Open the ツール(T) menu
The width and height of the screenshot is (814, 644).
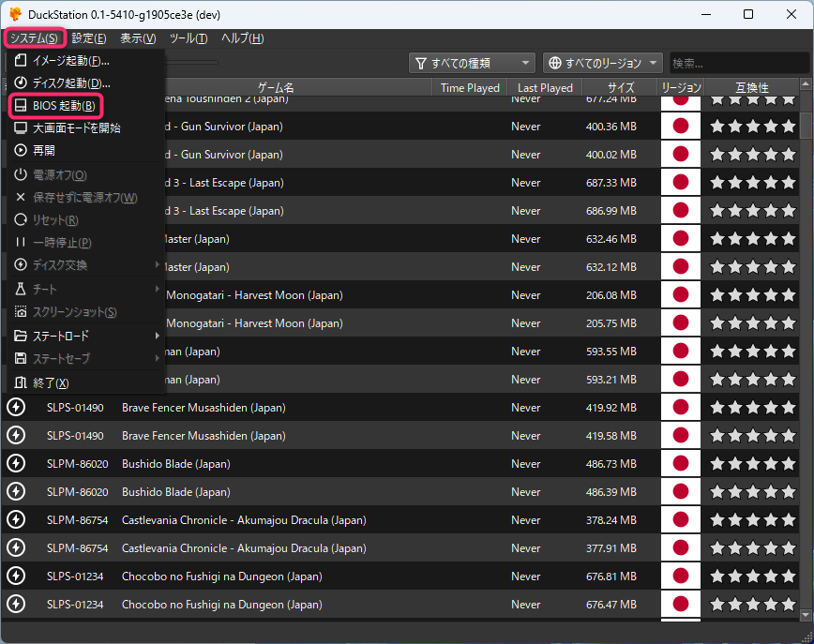point(188,38)
